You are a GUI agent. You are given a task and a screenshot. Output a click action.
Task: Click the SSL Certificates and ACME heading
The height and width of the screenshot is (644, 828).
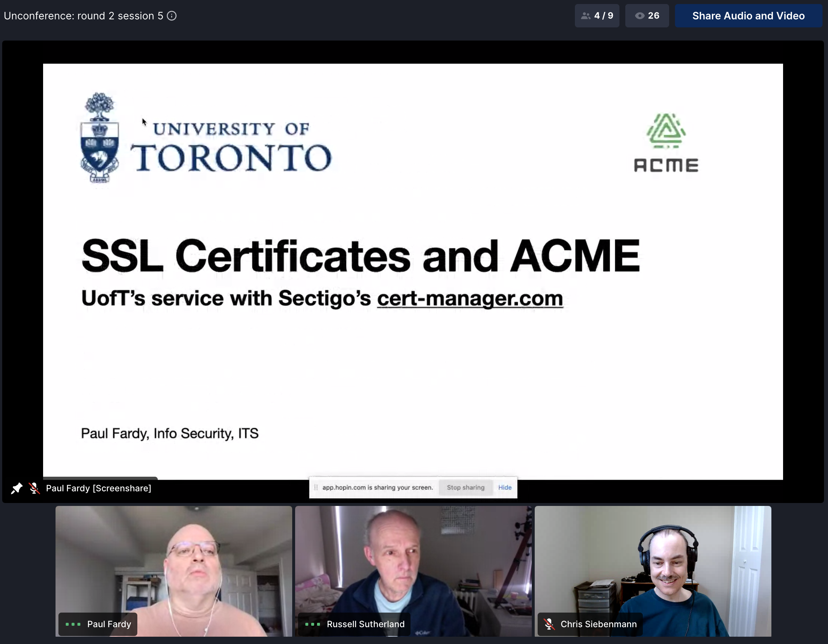pos(360,256)
